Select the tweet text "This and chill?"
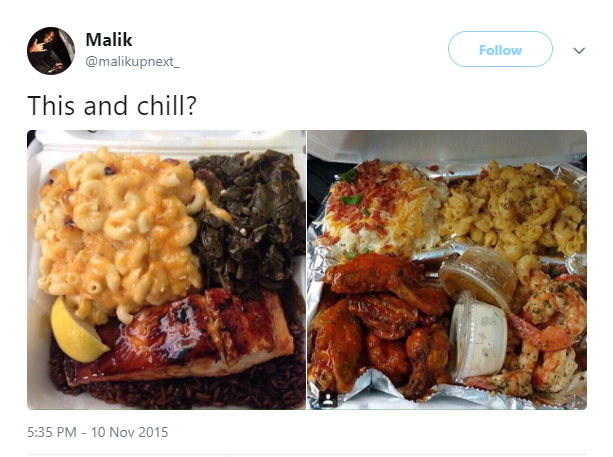Viewport: 613px width, 457px height. tap(112, 106)
